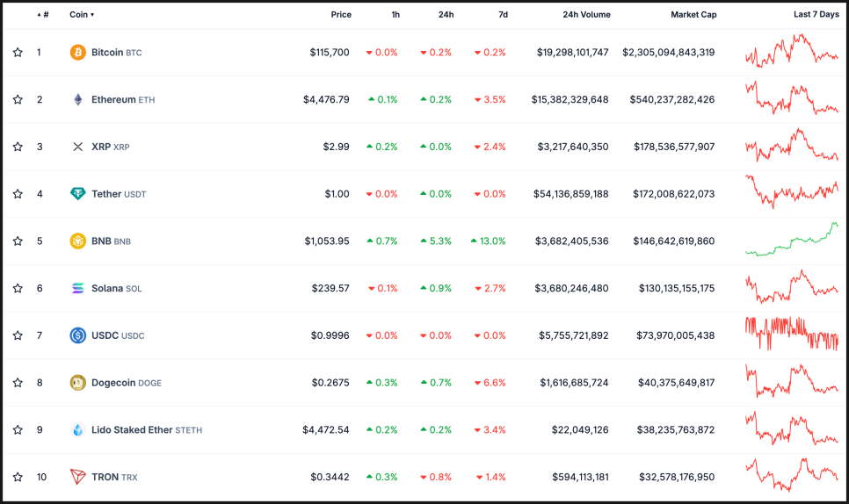The width and height of the screenshot is (849, 504).
Task: Open the Tether USDT coin link
Action: click(x=119, y=193)
